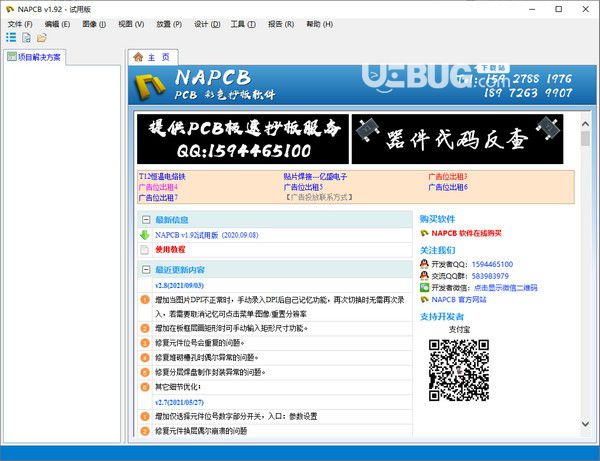Click the 广告位出租3 link
The height and width of the screenshot is (461, 600).
[448, 176]
